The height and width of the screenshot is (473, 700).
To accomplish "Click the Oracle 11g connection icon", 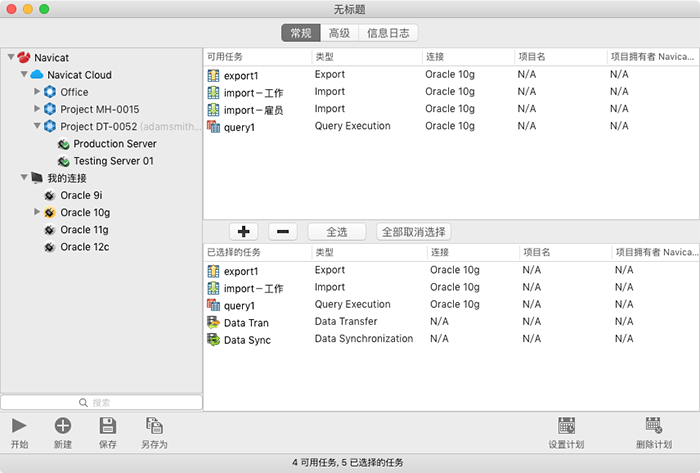I will click(x=50, y=230).
